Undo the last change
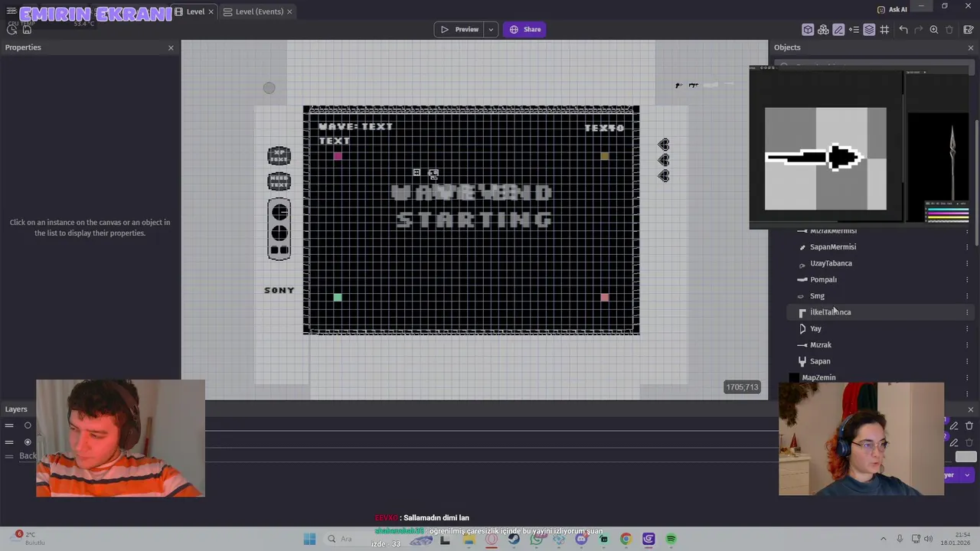Viewport: 980px width, 551px height. [x=903, y=29]
